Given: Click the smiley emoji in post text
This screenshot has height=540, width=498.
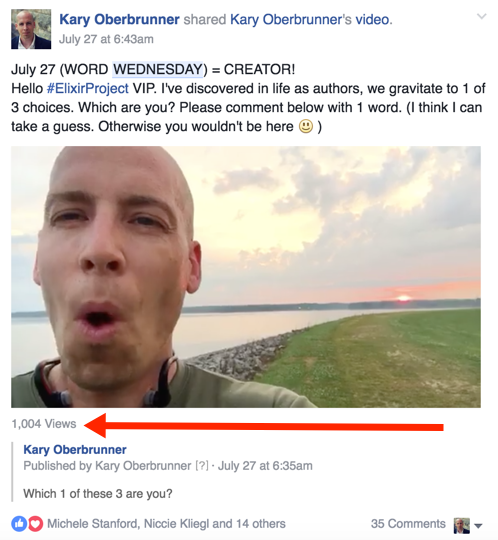Looking at the screenshot, I should tap(305, 126).
